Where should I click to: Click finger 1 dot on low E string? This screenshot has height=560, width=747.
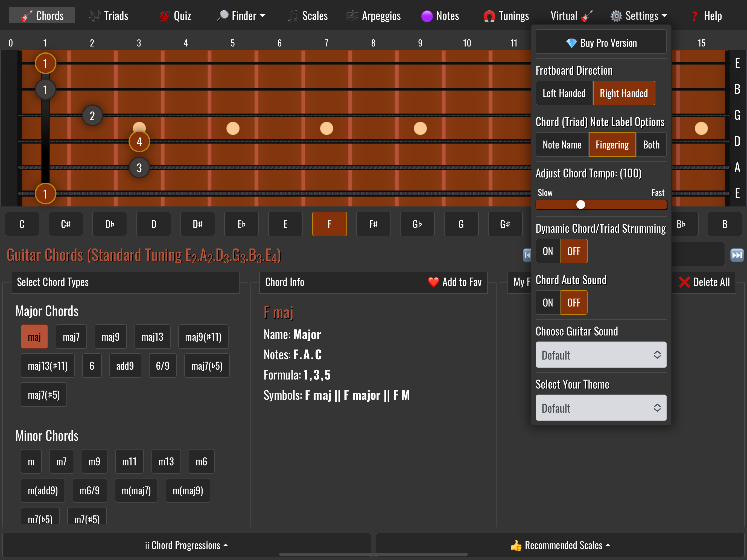click(45, 194)
